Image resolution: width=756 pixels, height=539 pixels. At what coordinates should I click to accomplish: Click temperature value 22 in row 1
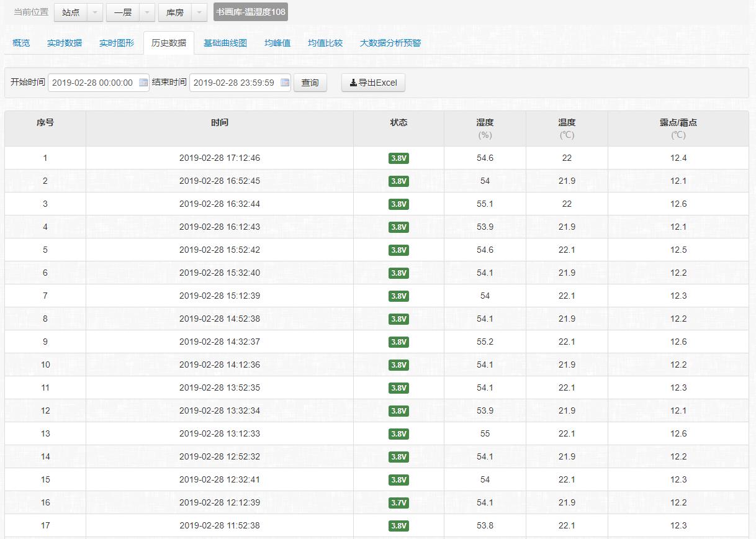[567, 158]
